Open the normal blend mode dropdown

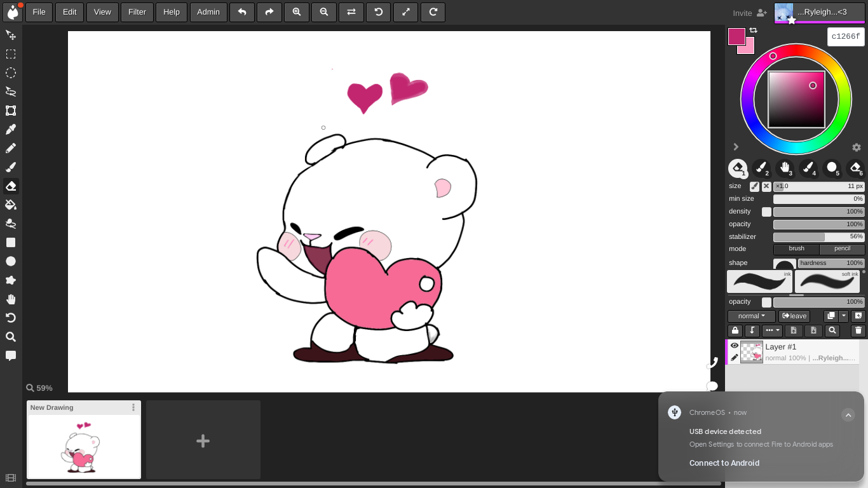point(751,316)
